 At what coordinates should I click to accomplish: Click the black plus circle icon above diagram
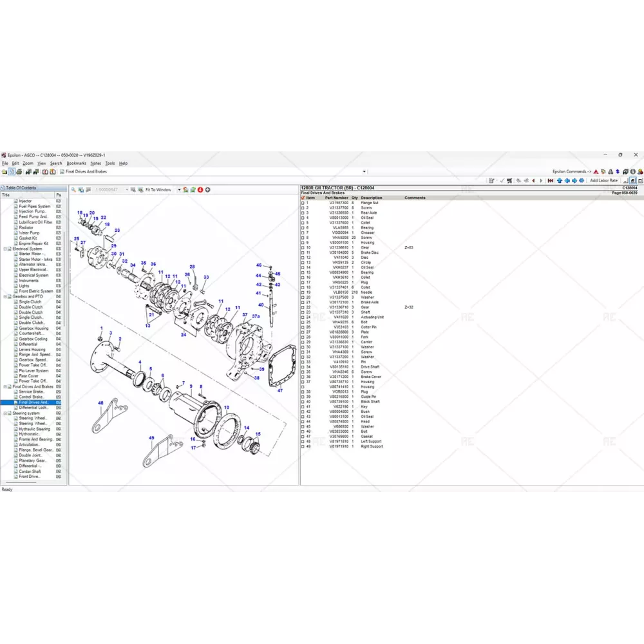point(207,190)
